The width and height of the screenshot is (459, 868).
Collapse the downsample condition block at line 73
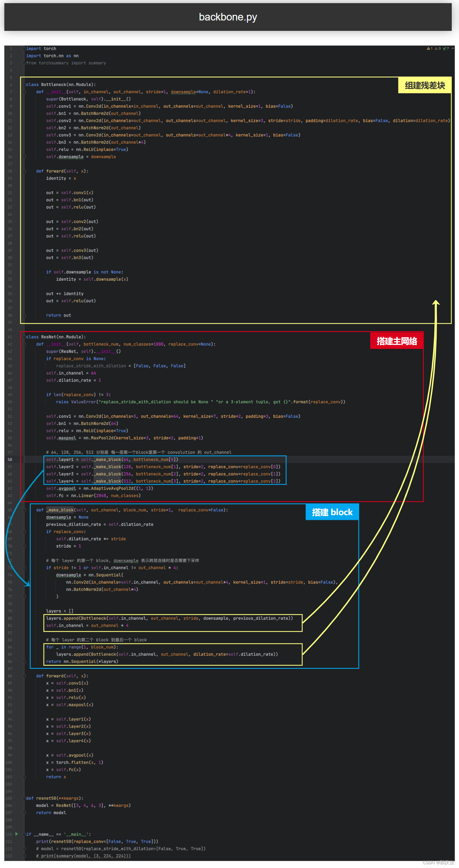(24, 568)
